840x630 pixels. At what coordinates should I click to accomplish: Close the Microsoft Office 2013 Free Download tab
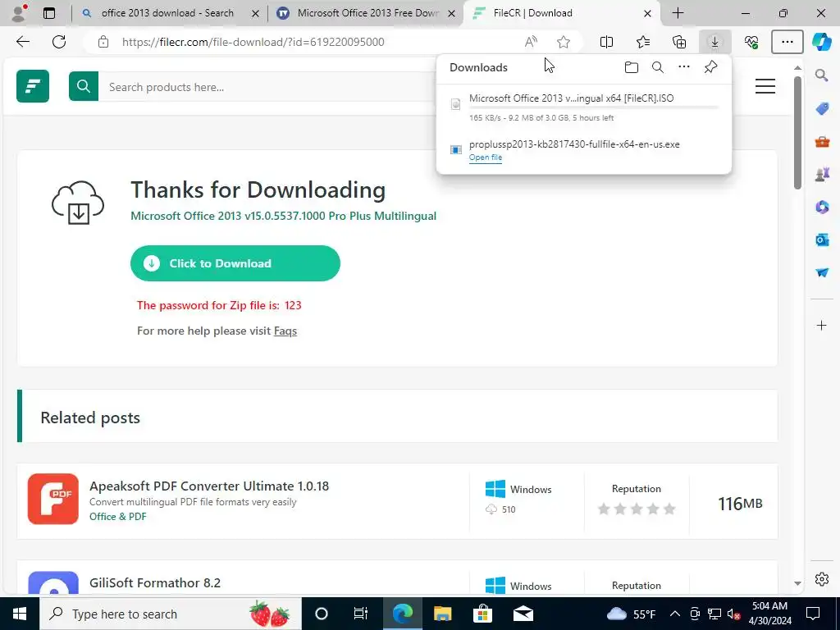pos(452,13)
